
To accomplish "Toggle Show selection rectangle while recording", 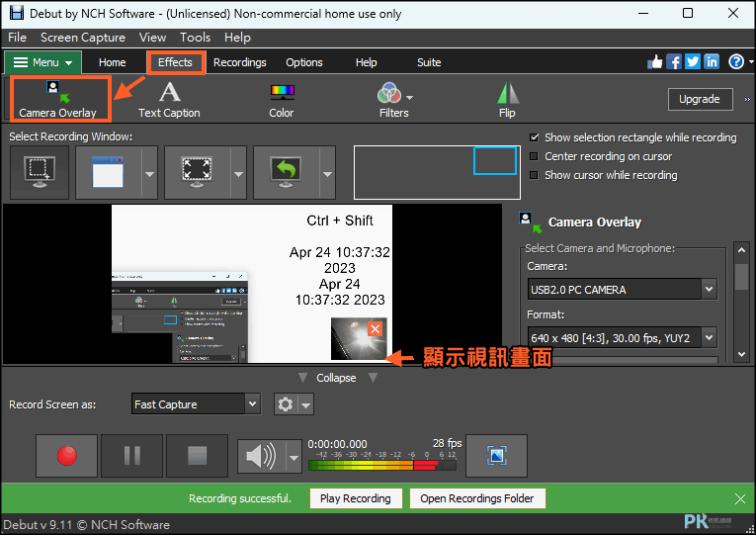I will [534, 137].
